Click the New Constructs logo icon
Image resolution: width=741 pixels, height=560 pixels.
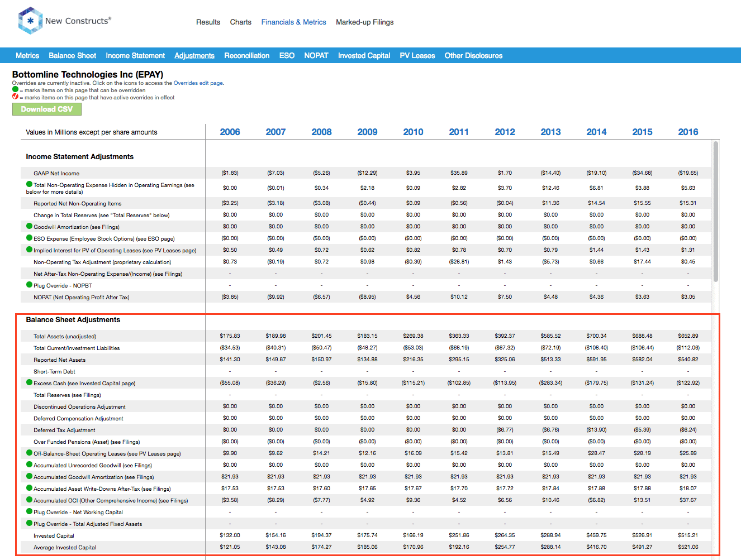30,21
